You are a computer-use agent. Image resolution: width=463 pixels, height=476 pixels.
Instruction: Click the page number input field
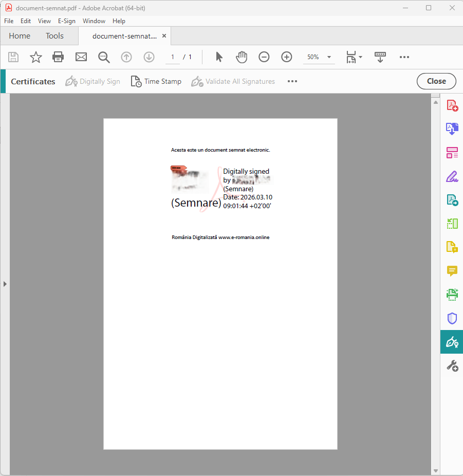173,57
